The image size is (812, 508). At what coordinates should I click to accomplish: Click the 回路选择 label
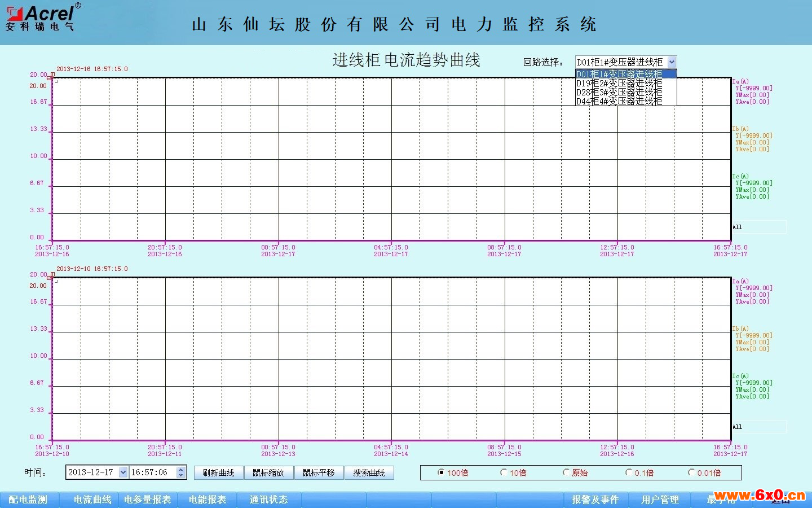tap(543, 62)
